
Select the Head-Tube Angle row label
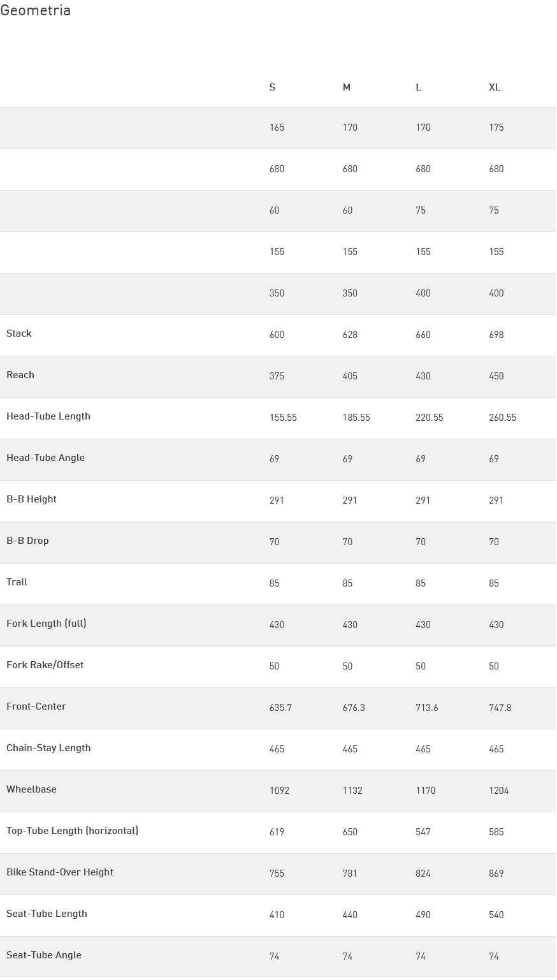click(45, 458)
